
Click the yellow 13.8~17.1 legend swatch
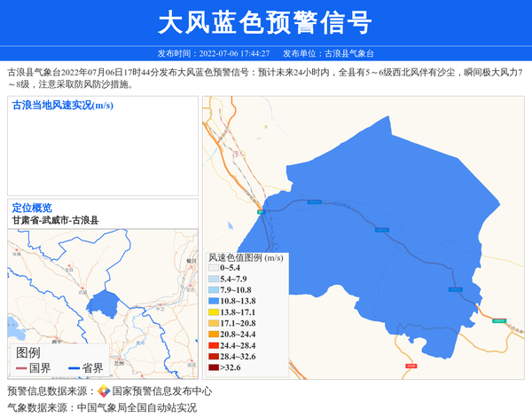point(213,312)
